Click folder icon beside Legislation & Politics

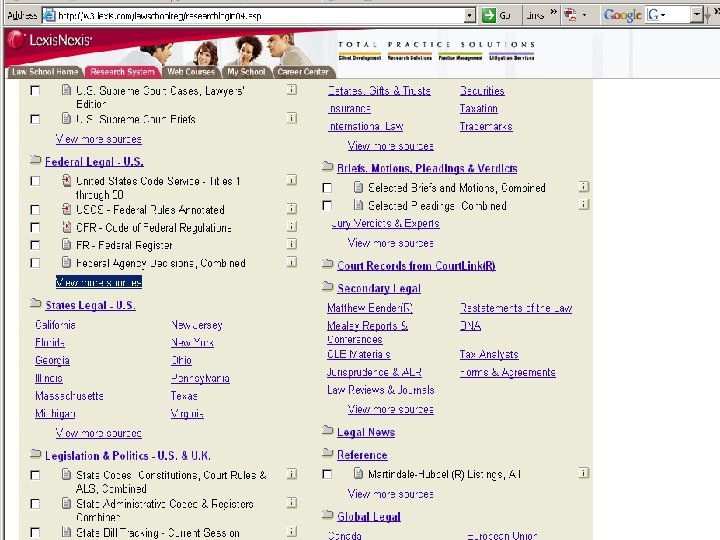point(35,454)
